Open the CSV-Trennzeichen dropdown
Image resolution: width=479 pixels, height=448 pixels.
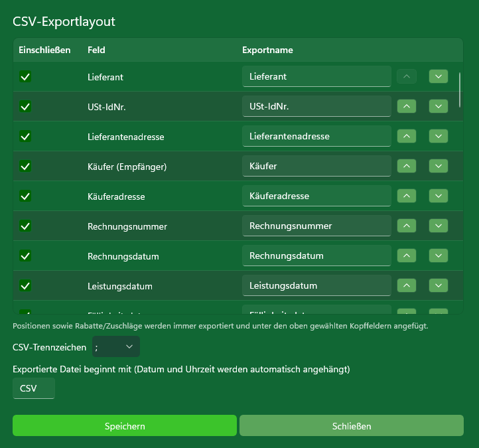tap(116, 346)
